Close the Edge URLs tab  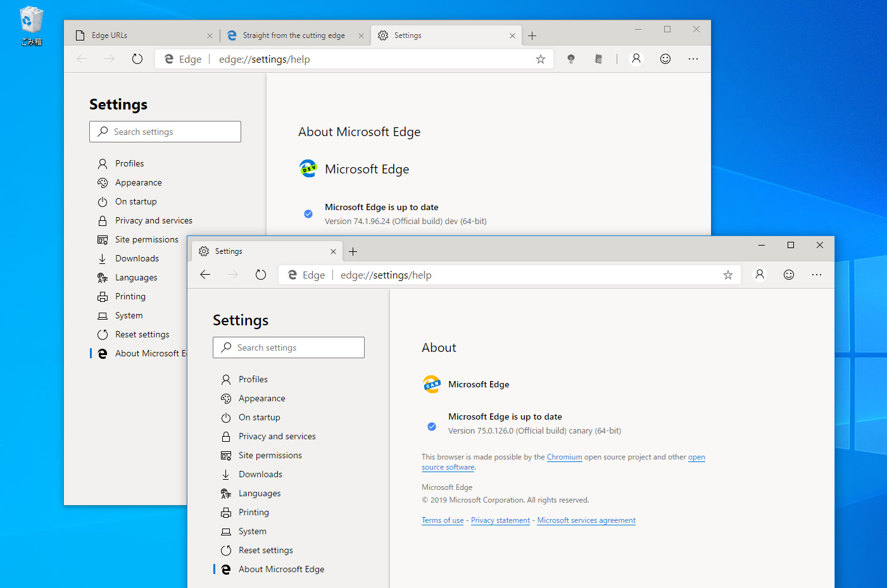click(210, 35)
